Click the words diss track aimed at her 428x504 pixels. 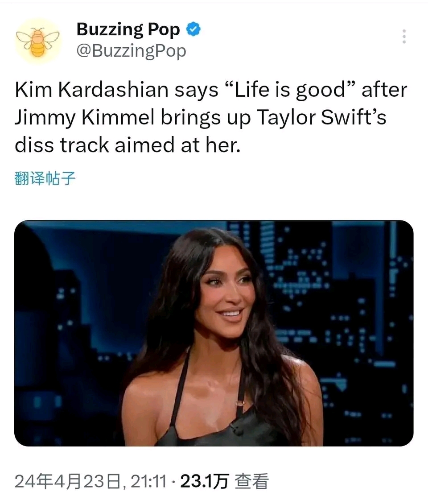(x=128, y=145)
